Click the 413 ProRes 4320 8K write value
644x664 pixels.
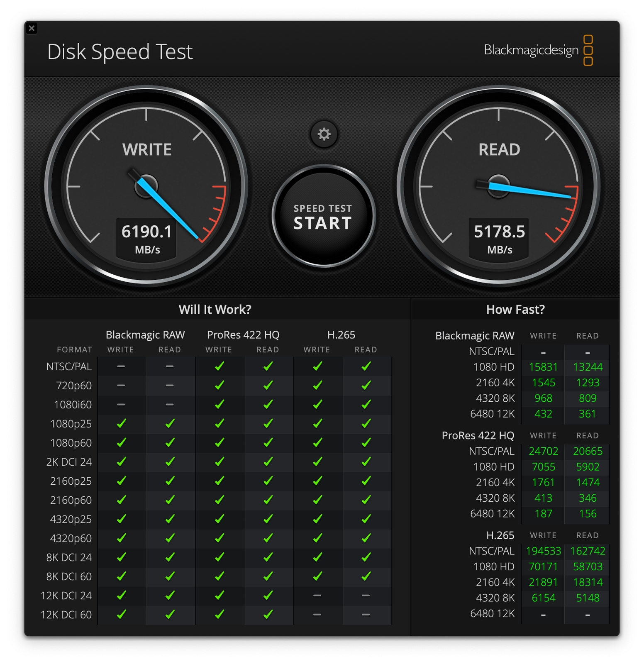click(543, 498)
